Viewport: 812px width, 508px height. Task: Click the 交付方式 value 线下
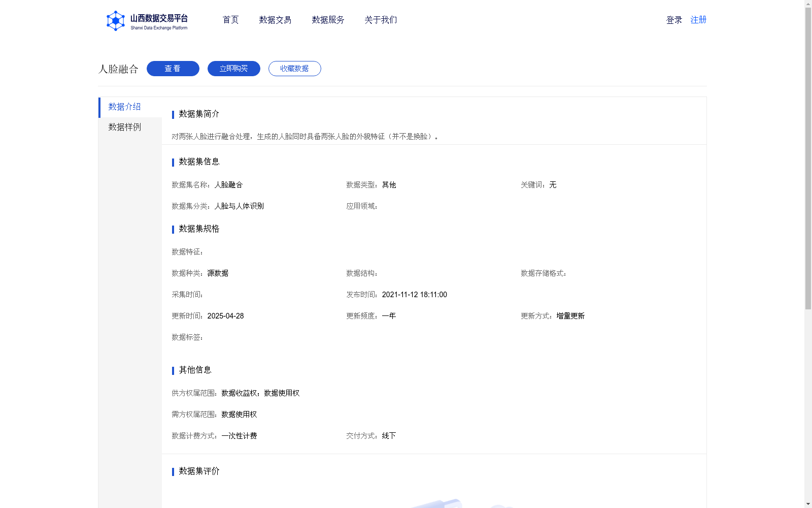tap(389, 436)
